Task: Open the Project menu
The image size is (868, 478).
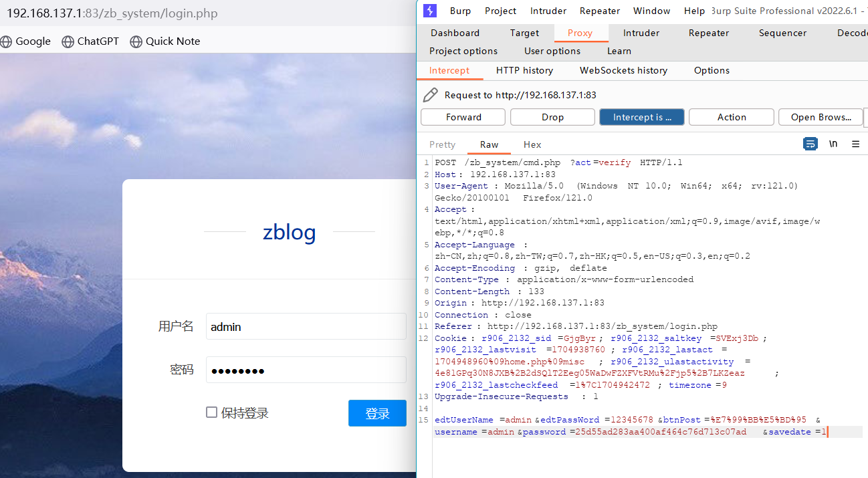Action: click(501, 11)
